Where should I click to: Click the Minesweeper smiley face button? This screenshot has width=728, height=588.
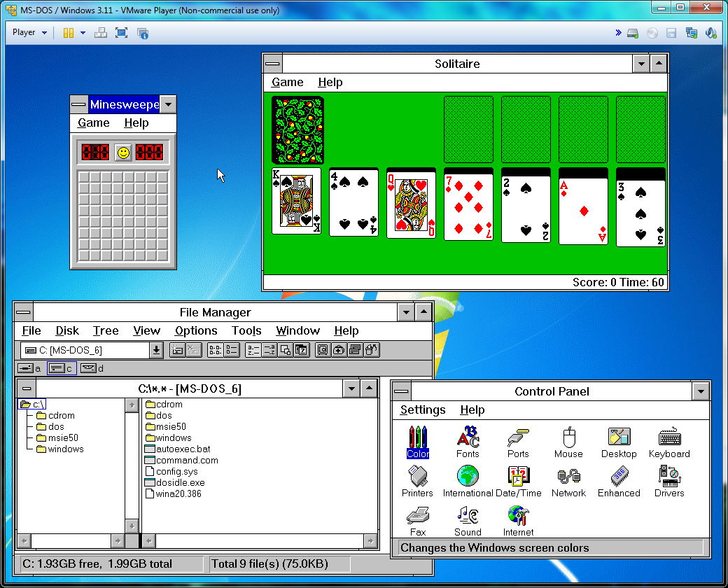123,152
